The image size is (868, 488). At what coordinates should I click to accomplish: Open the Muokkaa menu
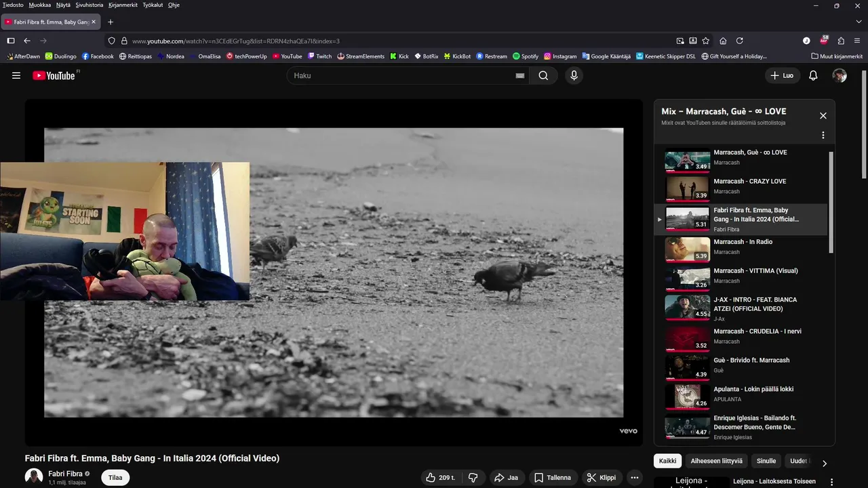pos(40,5)
